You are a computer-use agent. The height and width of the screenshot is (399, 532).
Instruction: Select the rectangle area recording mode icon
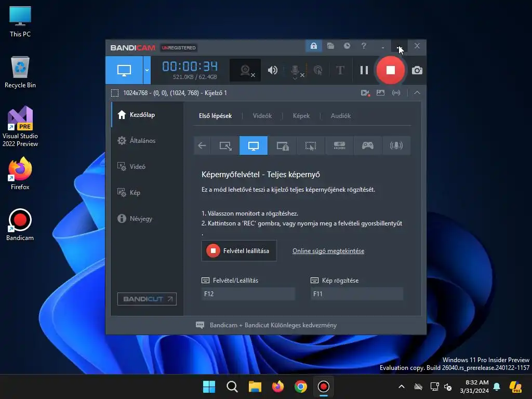click(x=225, y=145)
